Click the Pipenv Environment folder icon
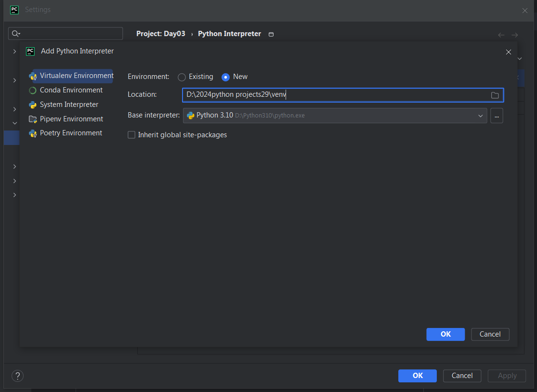537x392 pixels. point(33,119)
